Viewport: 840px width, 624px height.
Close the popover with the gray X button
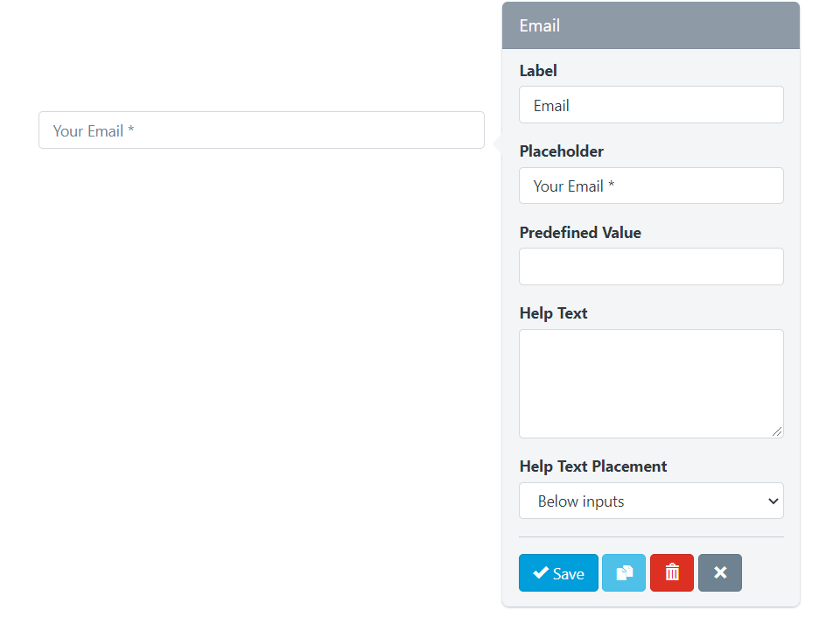[x=720, y=573]
